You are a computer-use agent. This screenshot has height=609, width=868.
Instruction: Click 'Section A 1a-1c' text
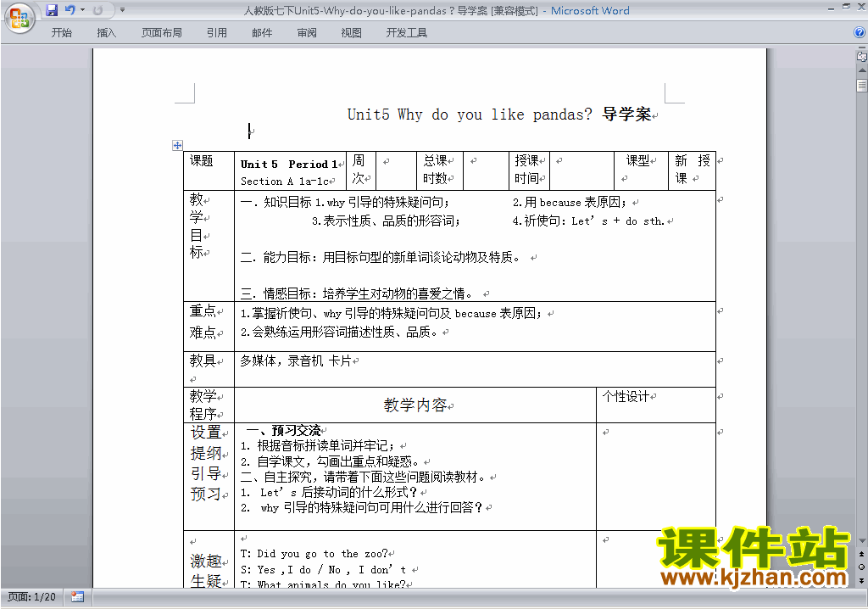pos(285,182)
